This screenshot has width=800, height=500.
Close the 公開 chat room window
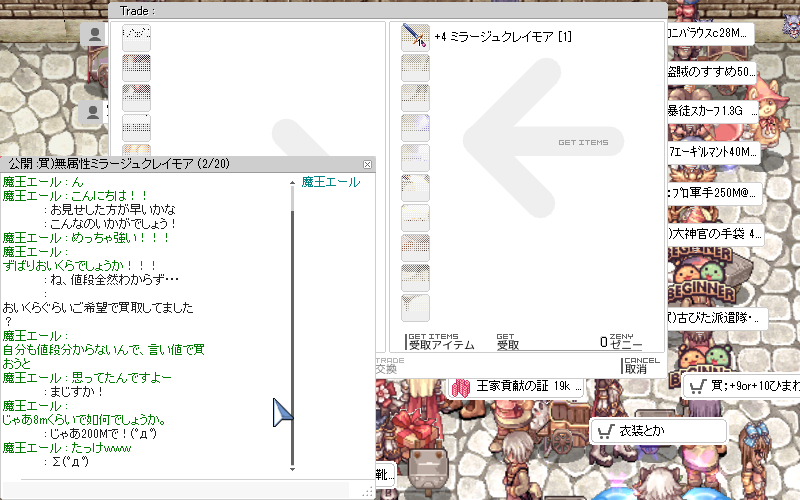(x=367, y=164)
